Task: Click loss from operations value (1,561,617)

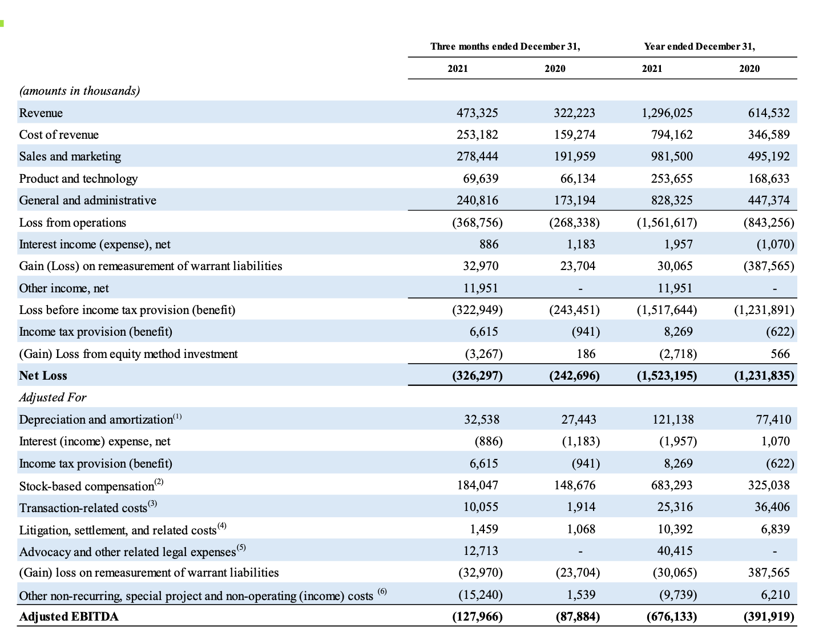Action: (667, 223)
